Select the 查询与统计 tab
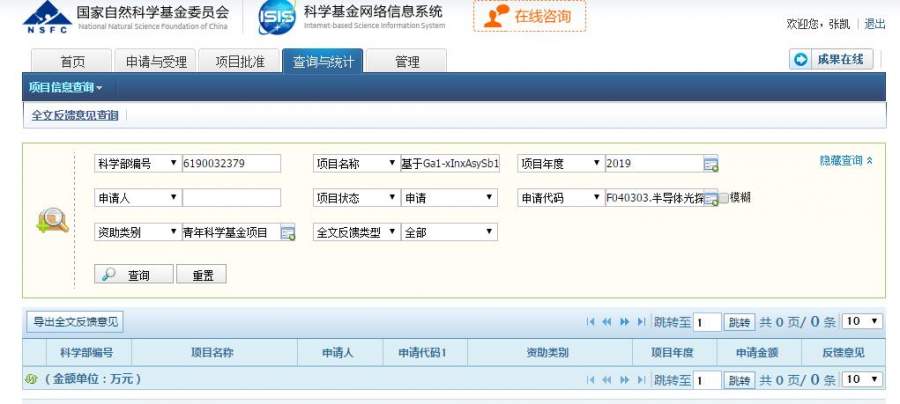900x404 pixels. point(323,61)
